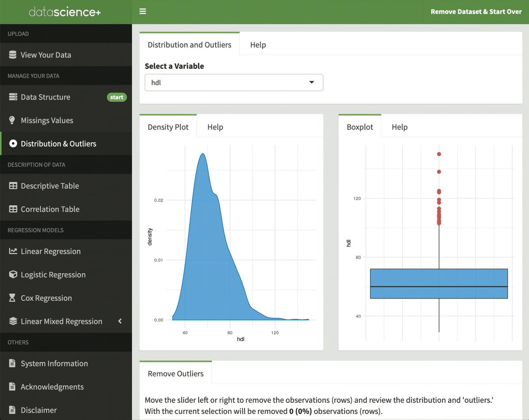Open the Data Structure page
This screenshot has height=420, width=529.
click(x=66, y=97)
